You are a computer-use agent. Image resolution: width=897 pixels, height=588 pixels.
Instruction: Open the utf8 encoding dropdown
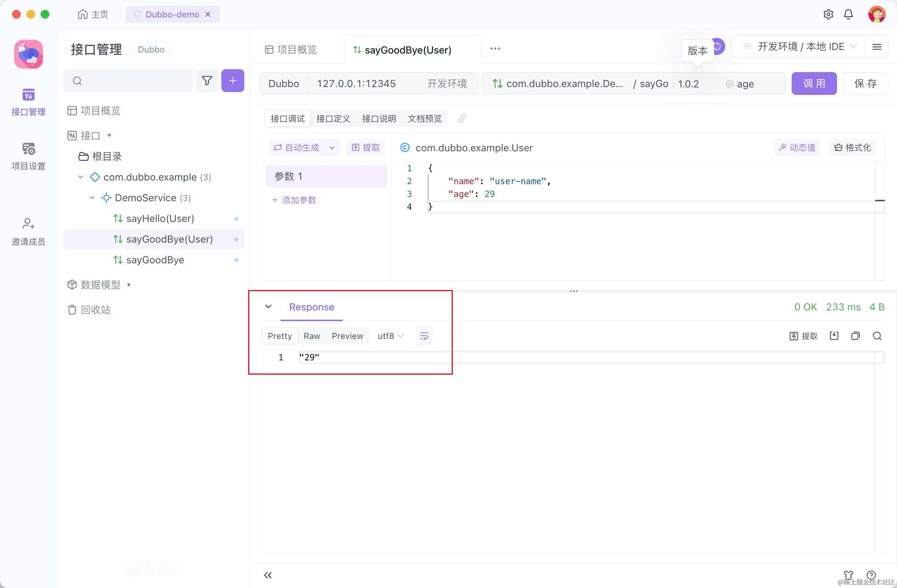[390, 336]
